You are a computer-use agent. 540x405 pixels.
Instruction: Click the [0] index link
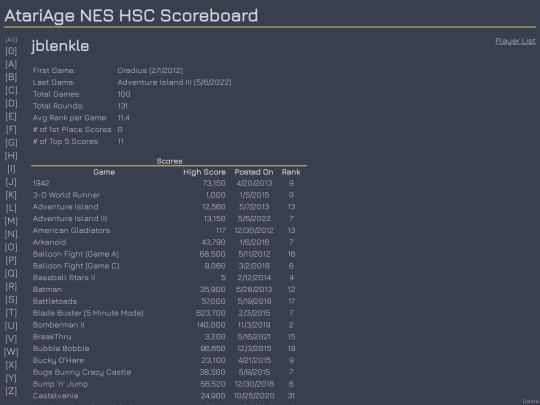[11, 51]
